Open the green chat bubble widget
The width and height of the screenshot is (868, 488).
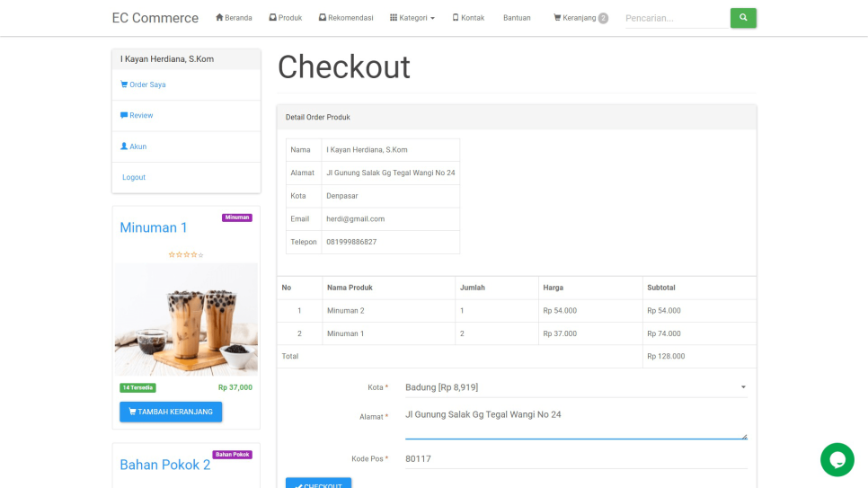(837, 460)
